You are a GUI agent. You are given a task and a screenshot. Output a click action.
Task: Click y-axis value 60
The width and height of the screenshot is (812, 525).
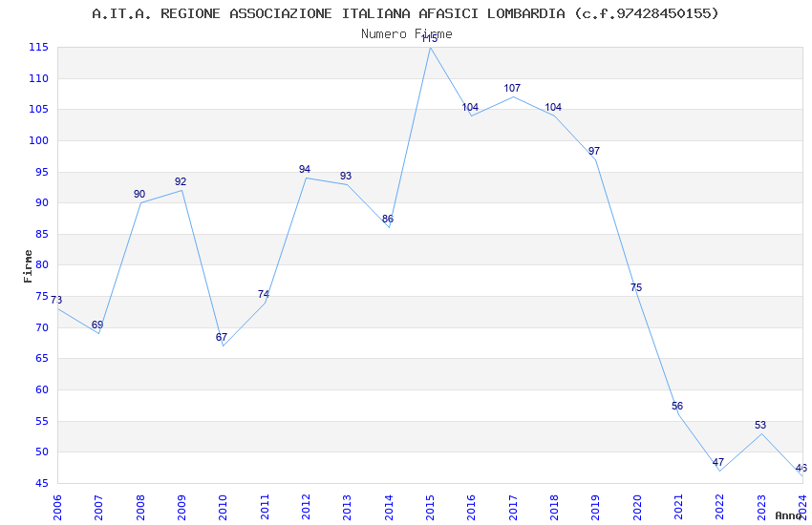[x=42, y=390]
